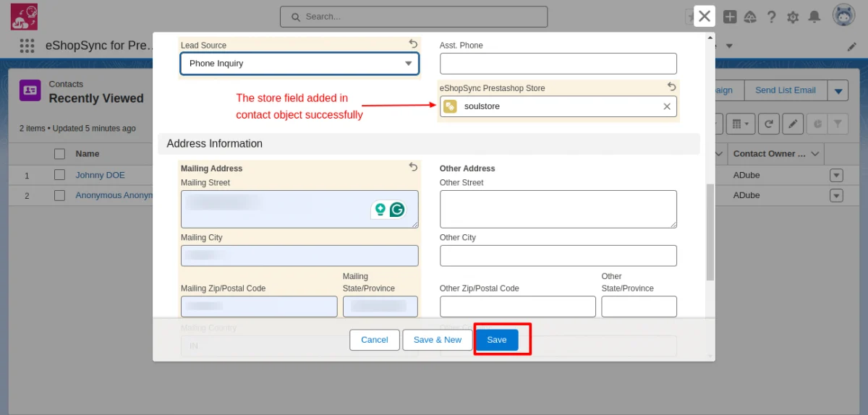Cancel the contact edit
The width and height of the screenshot is (868, 415).
coord(375,340)
